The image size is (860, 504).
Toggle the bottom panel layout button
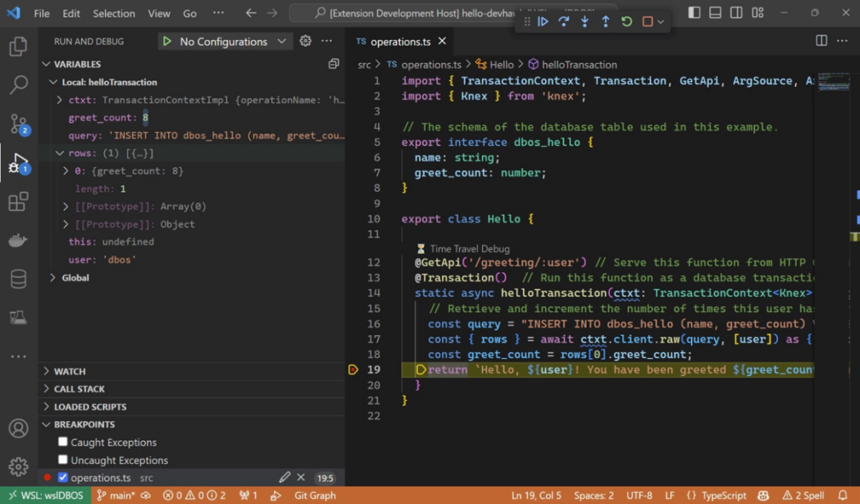click(715, 13)
